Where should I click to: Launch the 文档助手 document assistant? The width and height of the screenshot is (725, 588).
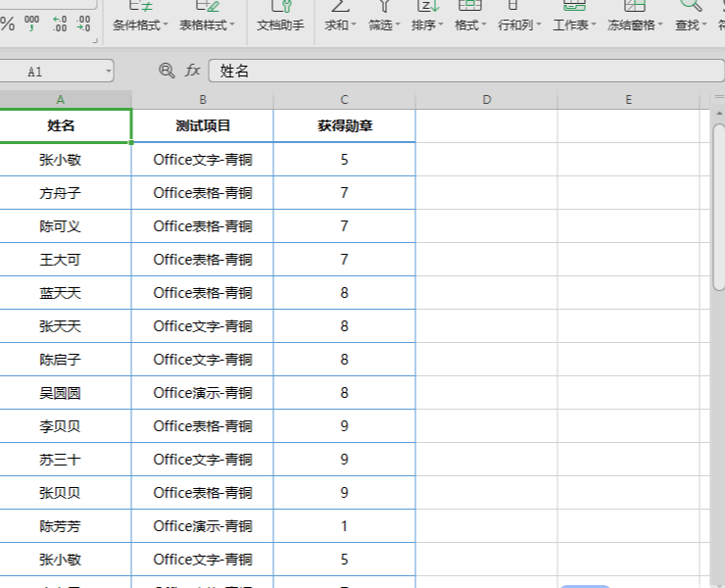coord(280,17)
